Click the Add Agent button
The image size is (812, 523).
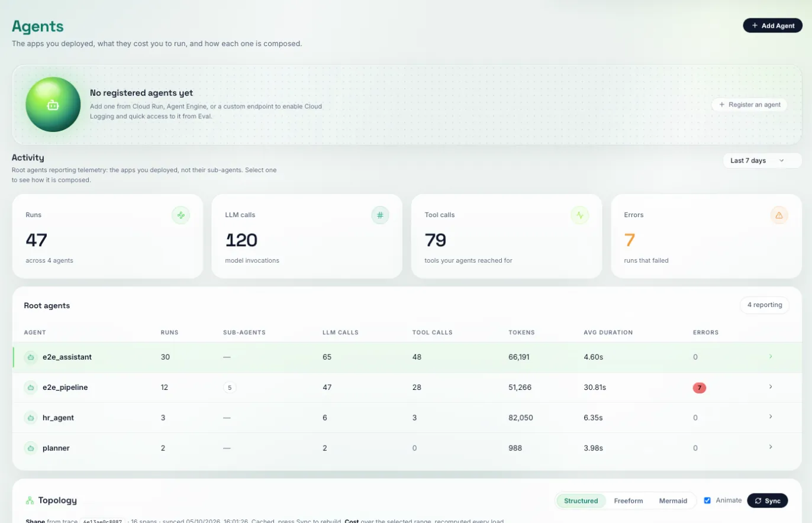pos(773,25)
